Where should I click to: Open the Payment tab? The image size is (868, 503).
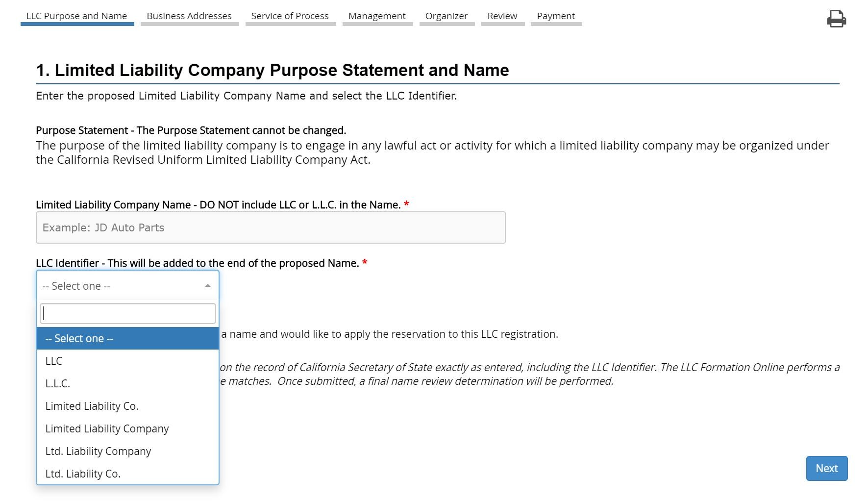point(556,16)
